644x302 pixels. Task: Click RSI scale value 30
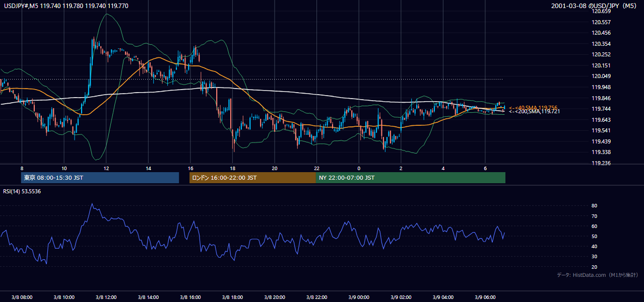[x=594, y=256]
